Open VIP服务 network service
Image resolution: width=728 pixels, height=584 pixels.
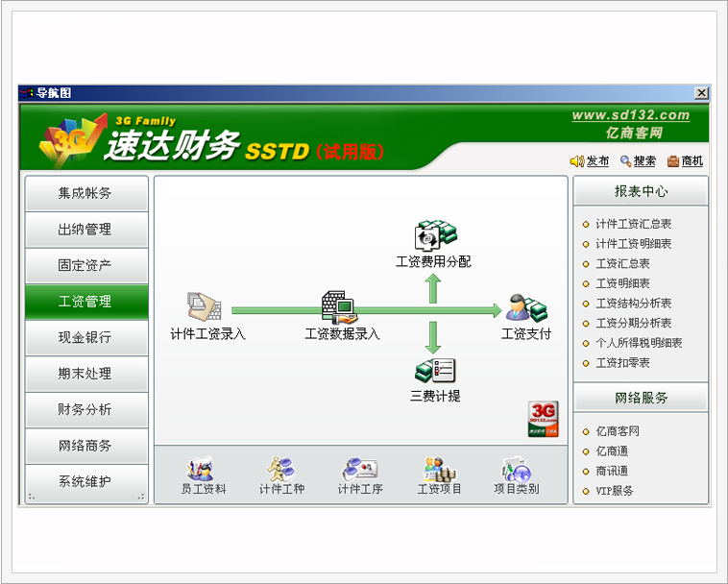click(615, 491)
